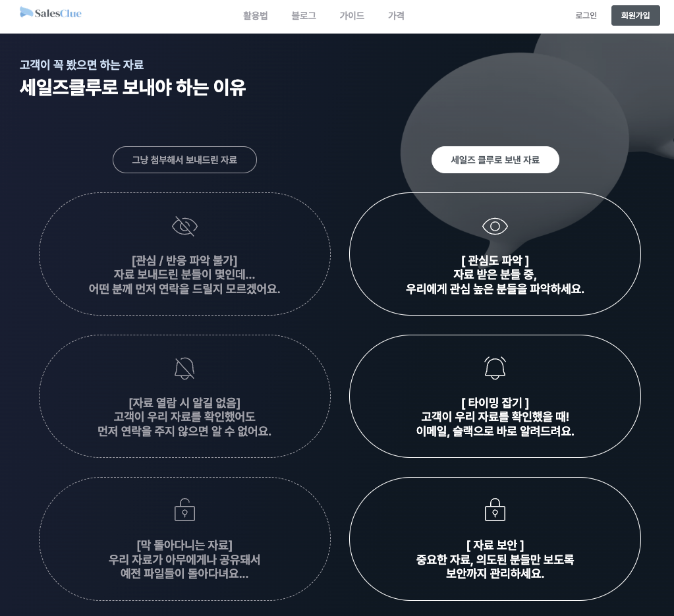Click the [막 돌아다니는 자료] text
Viewport: 674px width, 616px height.
[x=185, y=545]
